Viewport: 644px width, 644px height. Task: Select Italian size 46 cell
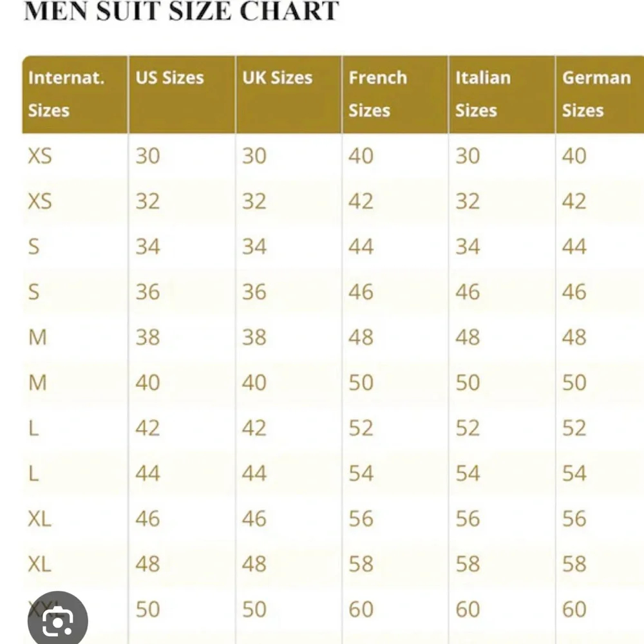[x=468, y=292]
